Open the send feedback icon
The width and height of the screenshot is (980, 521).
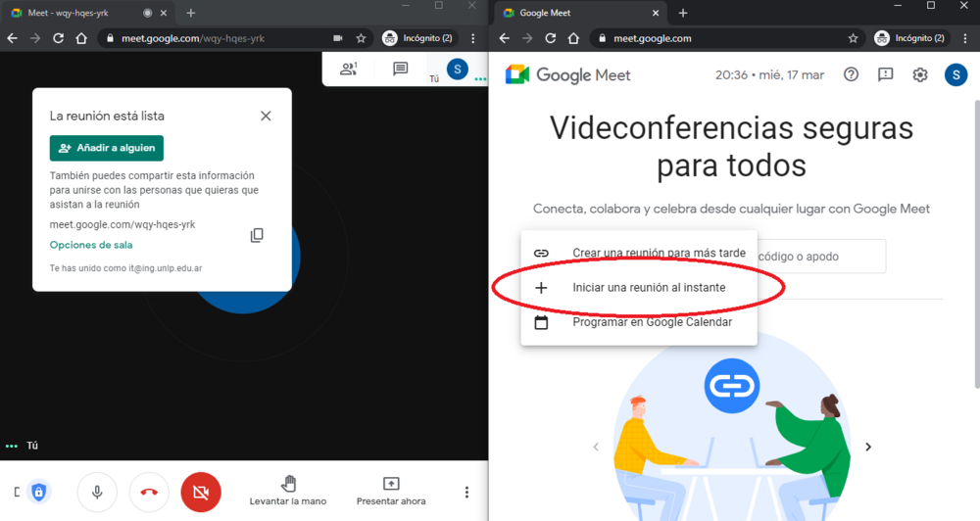(x=885, y=74)
